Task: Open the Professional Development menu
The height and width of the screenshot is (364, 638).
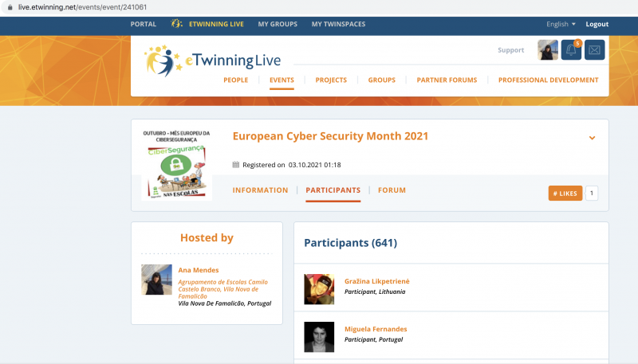Action: pos(548,80)
